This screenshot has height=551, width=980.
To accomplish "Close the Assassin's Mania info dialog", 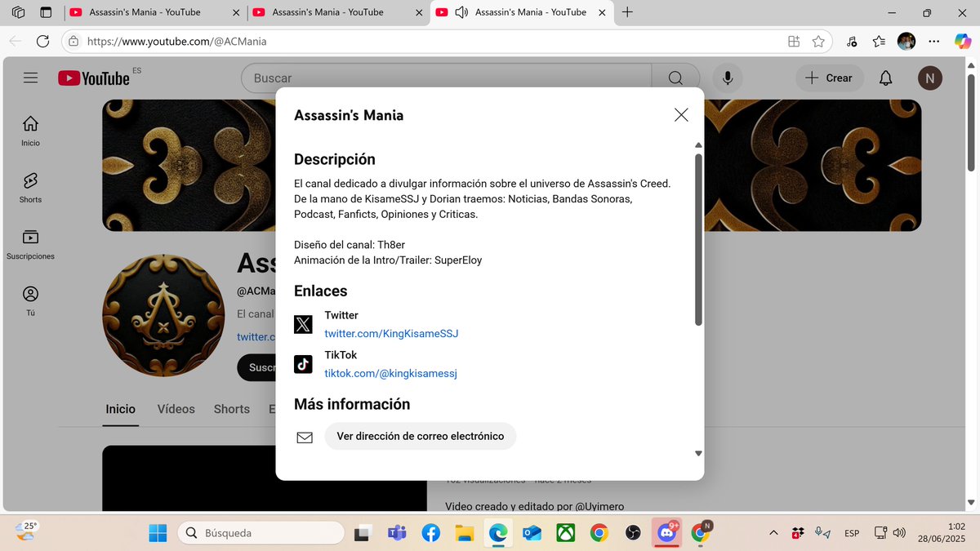I will [x=681, y=115].
